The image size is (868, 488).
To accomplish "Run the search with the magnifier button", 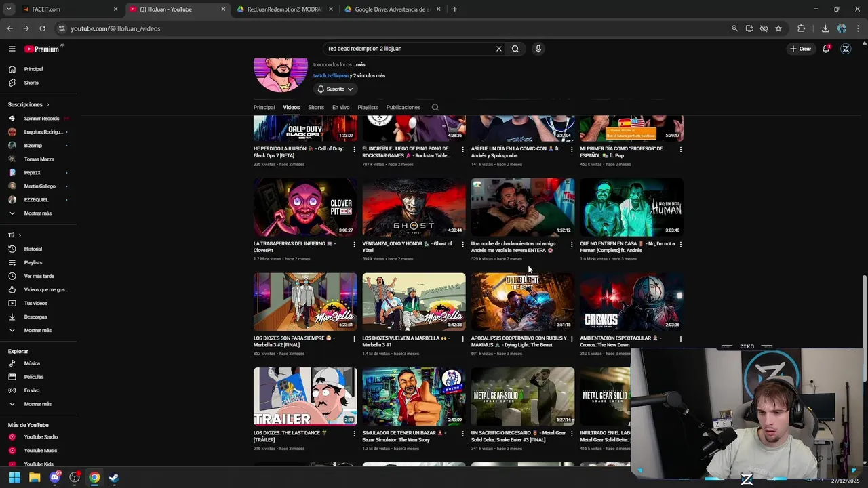I will coord(515,49).
